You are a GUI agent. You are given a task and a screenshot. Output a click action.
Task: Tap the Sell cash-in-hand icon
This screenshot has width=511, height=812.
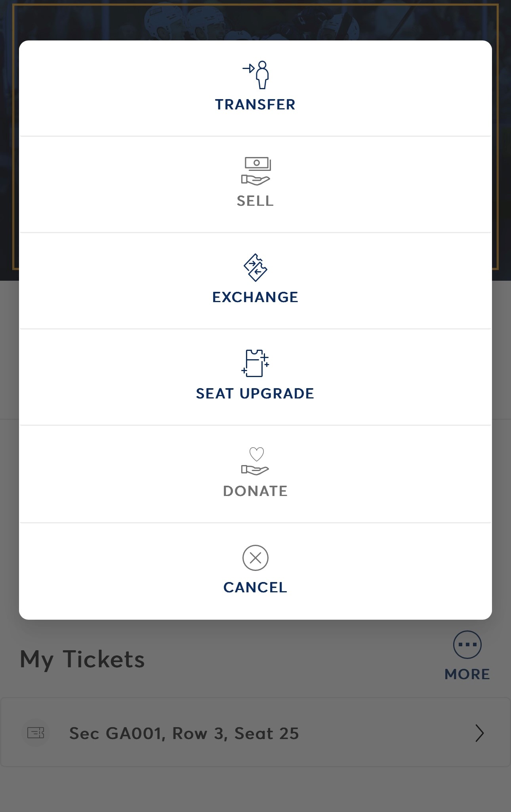point(256,171)
